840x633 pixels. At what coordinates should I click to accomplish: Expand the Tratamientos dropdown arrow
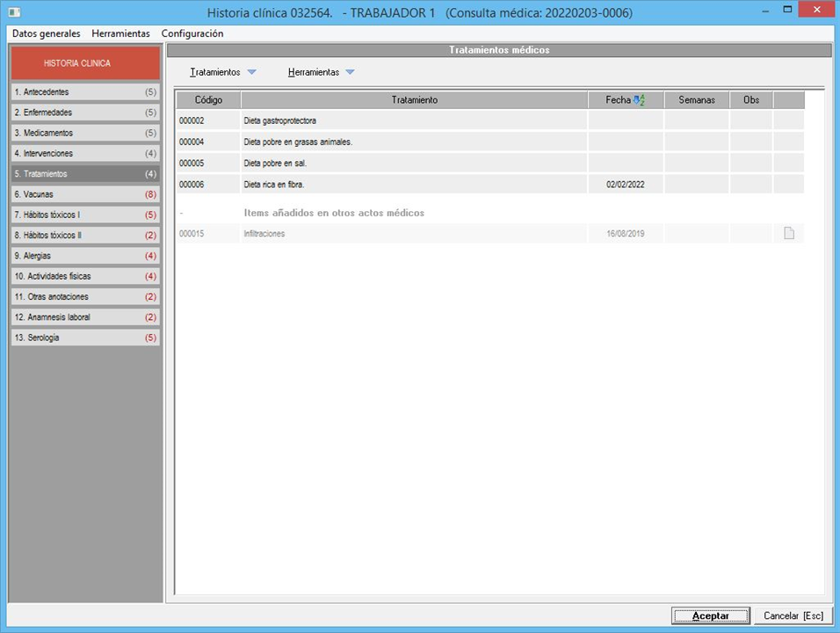pos(252,72)
